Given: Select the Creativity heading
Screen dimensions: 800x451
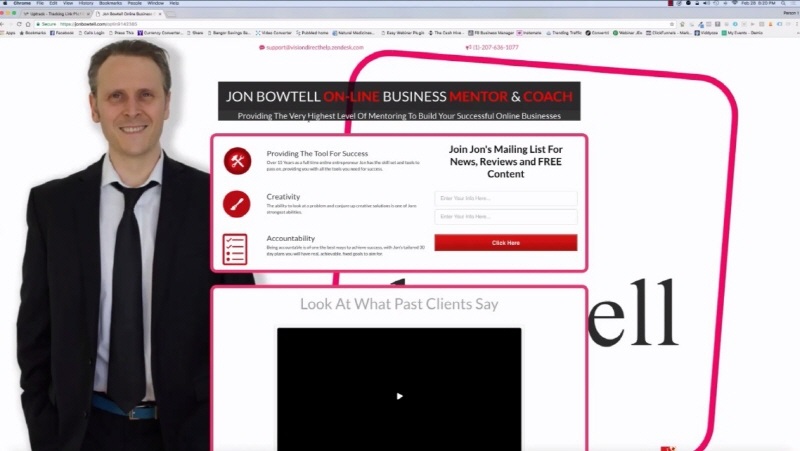Looking at the screenshot, I should (x=283, y=196).
